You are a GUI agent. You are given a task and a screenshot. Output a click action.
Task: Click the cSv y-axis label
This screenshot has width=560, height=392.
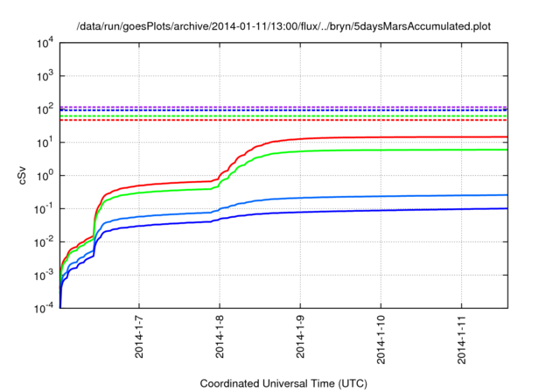coord(24,175)
